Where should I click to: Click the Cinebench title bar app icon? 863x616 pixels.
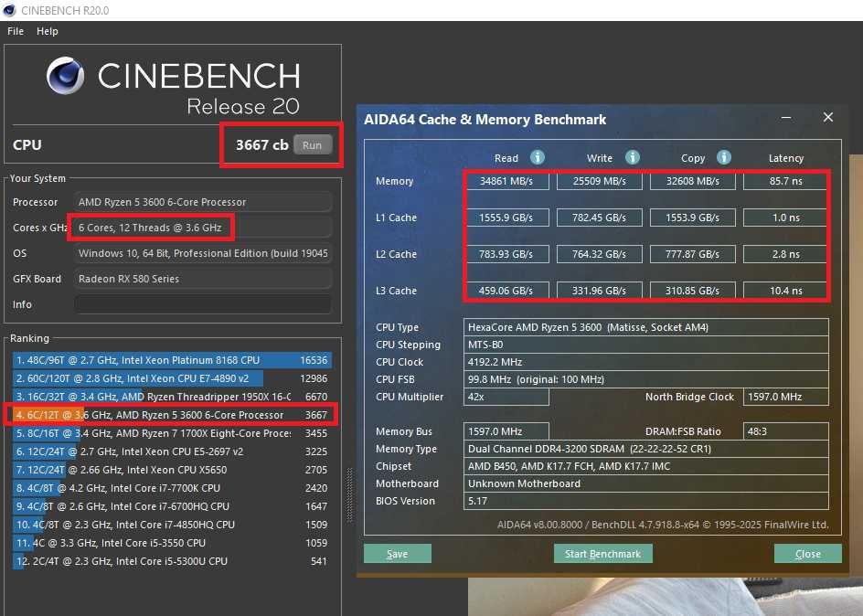pos(9,10)
